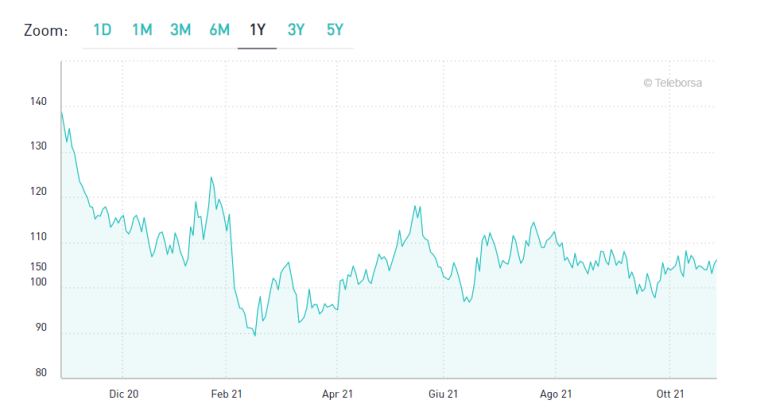Click the 140 y-axis value
Image resolution: width=768 pixels, height=408 pixels.
pos(39,102)
